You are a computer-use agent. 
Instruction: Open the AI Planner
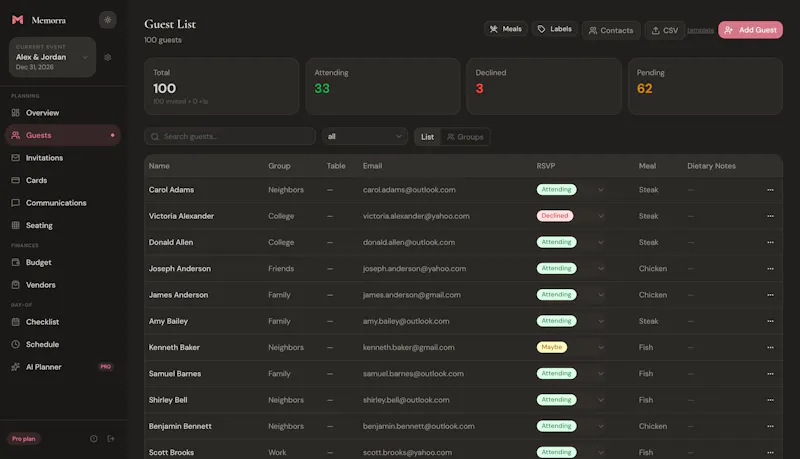tap(62, 367)
